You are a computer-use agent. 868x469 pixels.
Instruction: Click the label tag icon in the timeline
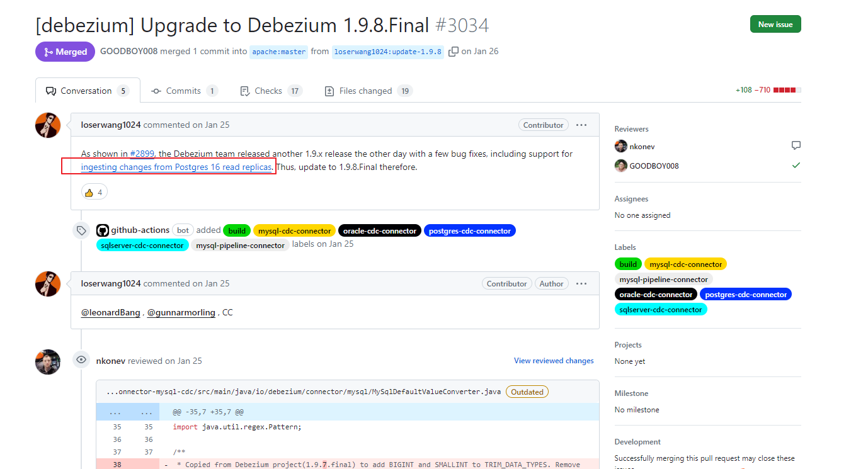pos(81,230)
